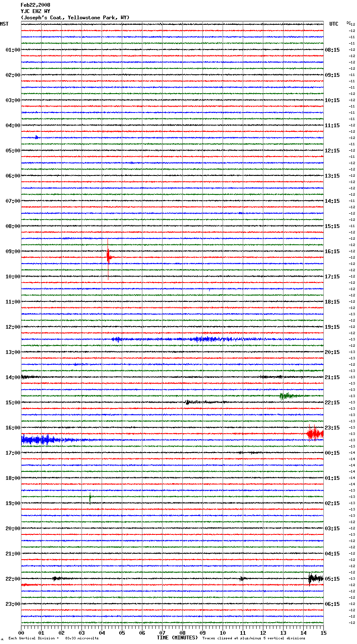Viewport: 357px width, 644px height.
Task: Click the MST time label "01:00"
Action: point(13,50)
